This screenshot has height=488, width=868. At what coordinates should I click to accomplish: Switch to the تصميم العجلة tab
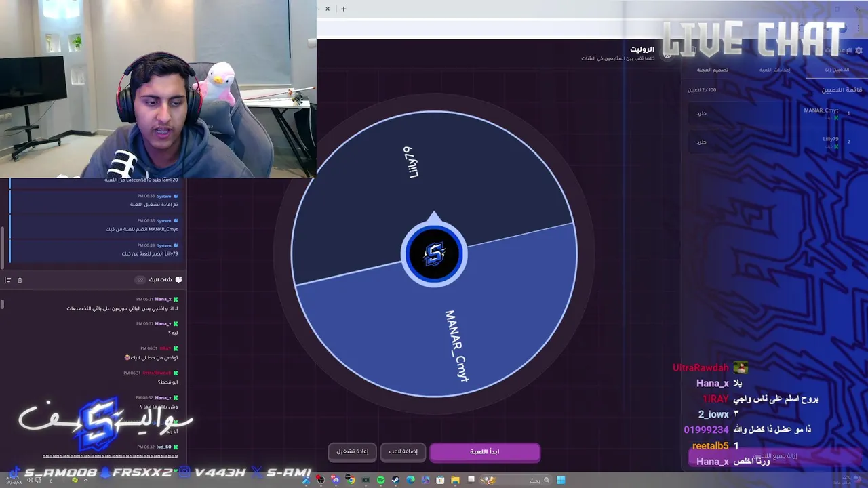[712, 70]
